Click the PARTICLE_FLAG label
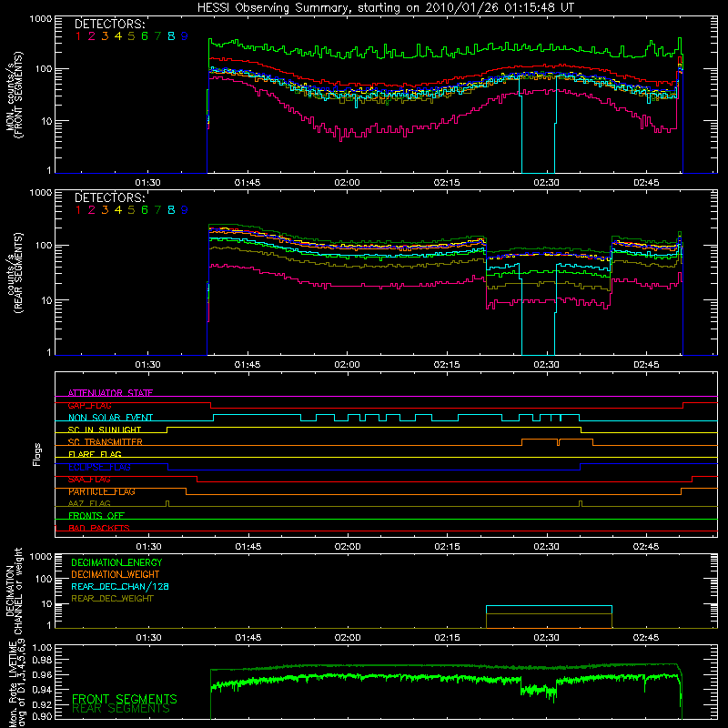Image resolution: width=728 pixels, height=728 pixels. pyautogui.click(x=102, y=491)
